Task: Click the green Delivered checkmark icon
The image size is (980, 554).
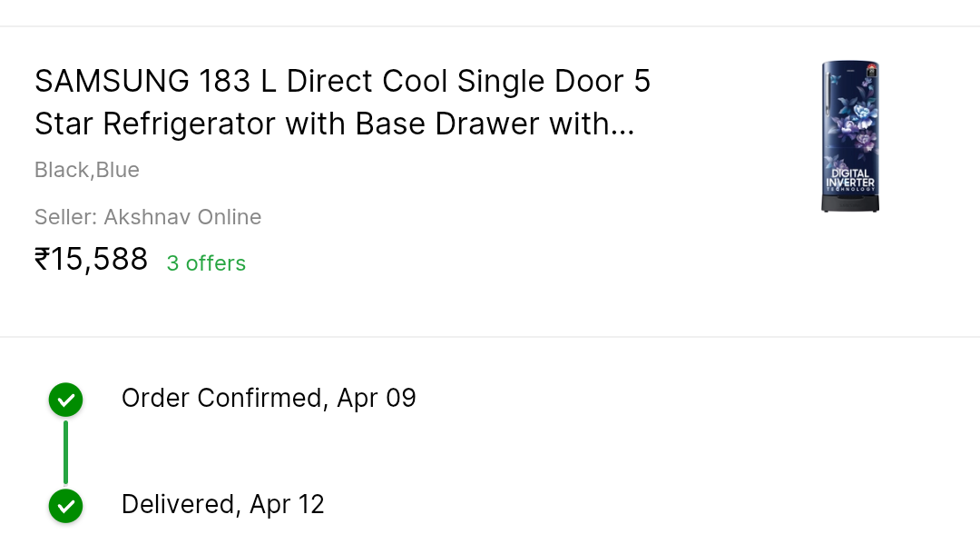Action: [65, 506]
